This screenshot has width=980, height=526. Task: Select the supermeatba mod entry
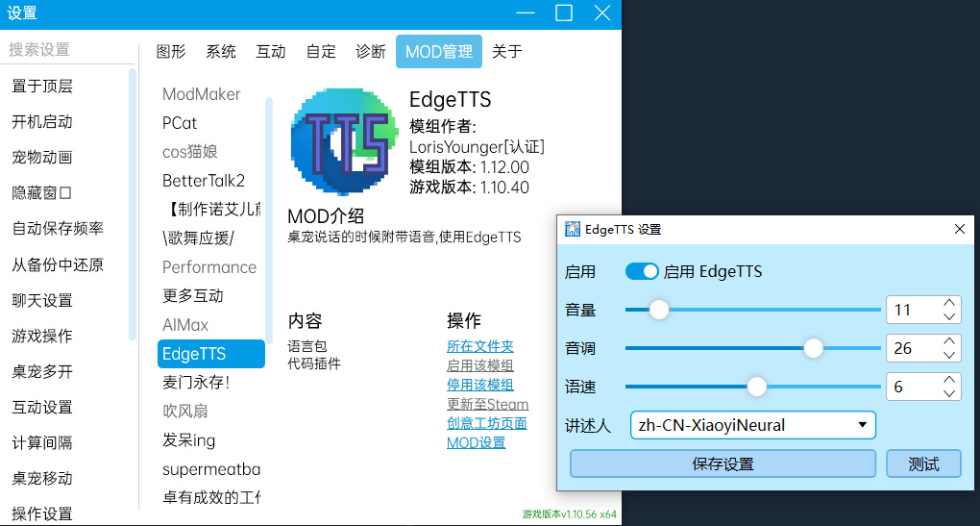tap(211, 469)
